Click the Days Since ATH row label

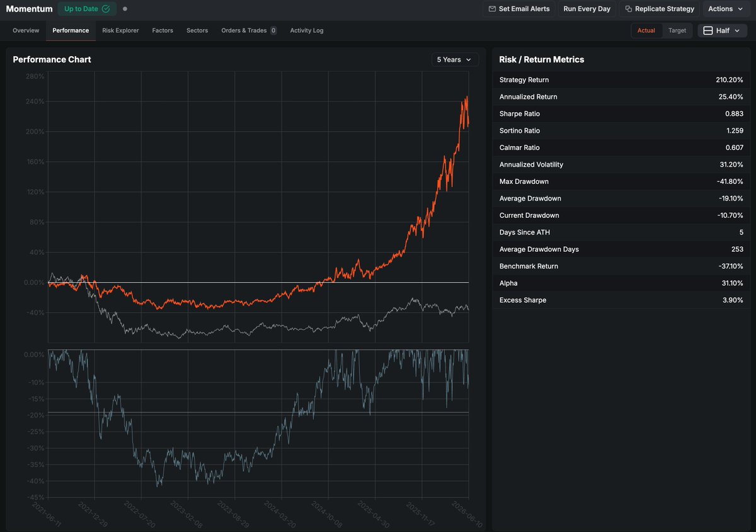coord(525,233)
